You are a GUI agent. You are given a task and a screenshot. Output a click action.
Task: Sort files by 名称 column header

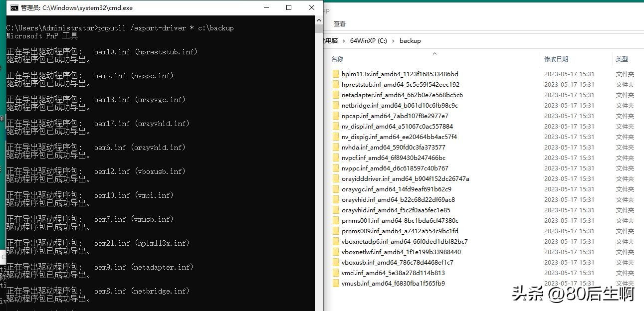[x=337, y=59]
